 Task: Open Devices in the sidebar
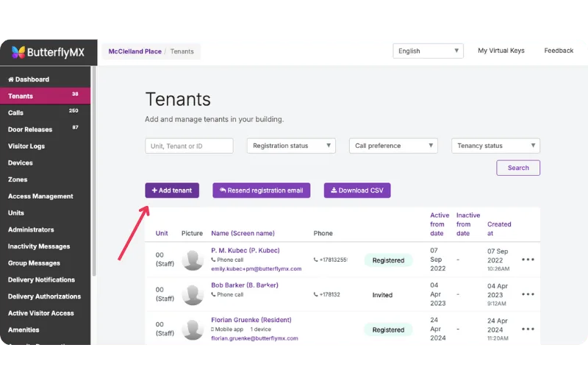[45, 163]
